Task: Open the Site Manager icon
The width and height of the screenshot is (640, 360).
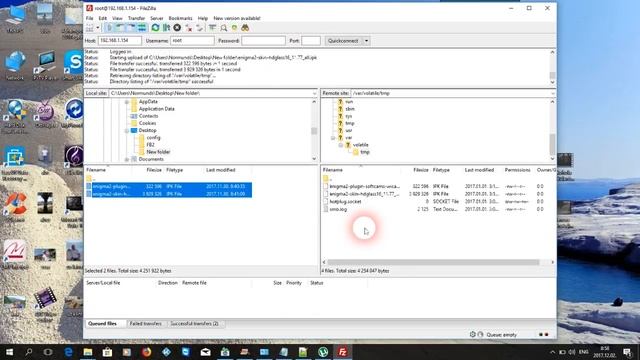Action: (x=90, y=28)
